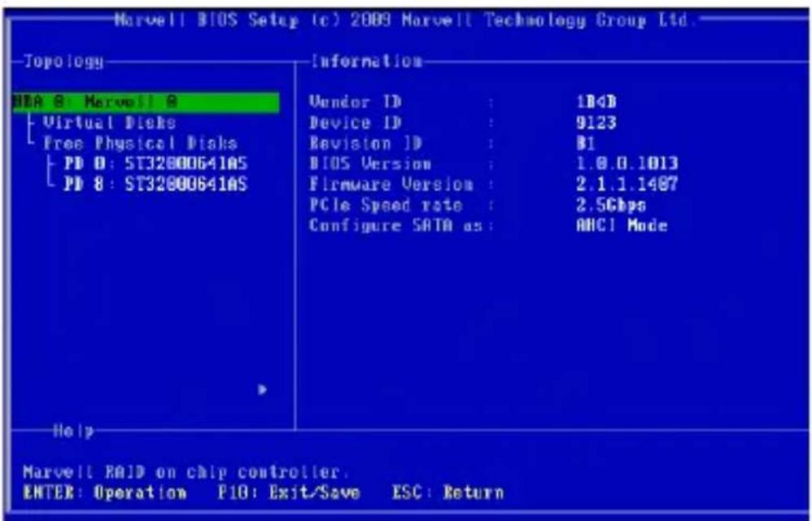Click the small arrow in Topology panel

click(263, 389)
